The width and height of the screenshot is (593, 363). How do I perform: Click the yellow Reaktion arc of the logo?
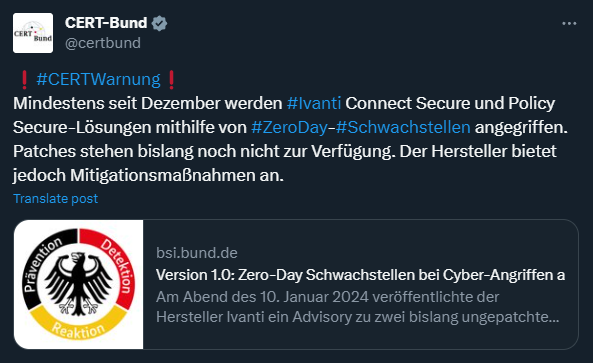pos(78,325)
